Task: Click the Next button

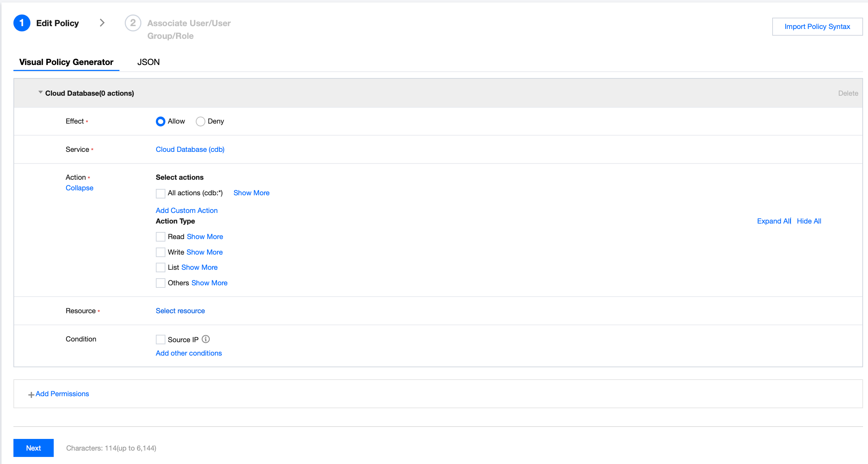Action: 34,448
